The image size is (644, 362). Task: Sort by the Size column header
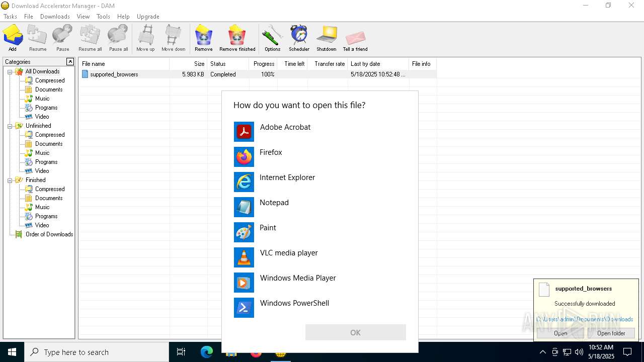[x=188, y=64]
